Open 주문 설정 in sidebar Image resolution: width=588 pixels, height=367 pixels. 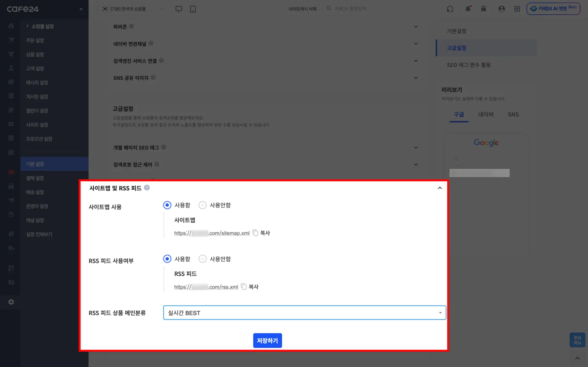click(x=35, y=40)
